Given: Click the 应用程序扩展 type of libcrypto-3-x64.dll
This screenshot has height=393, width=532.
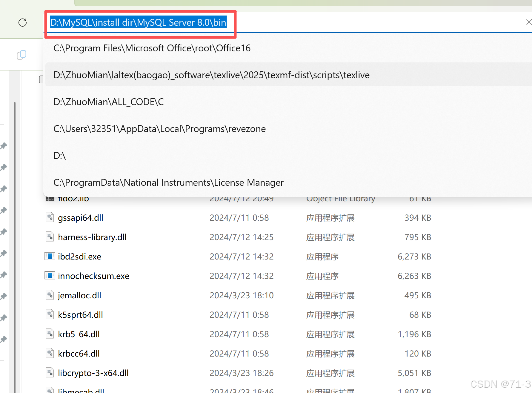Looking at the screenshot, I should point(330,373).
